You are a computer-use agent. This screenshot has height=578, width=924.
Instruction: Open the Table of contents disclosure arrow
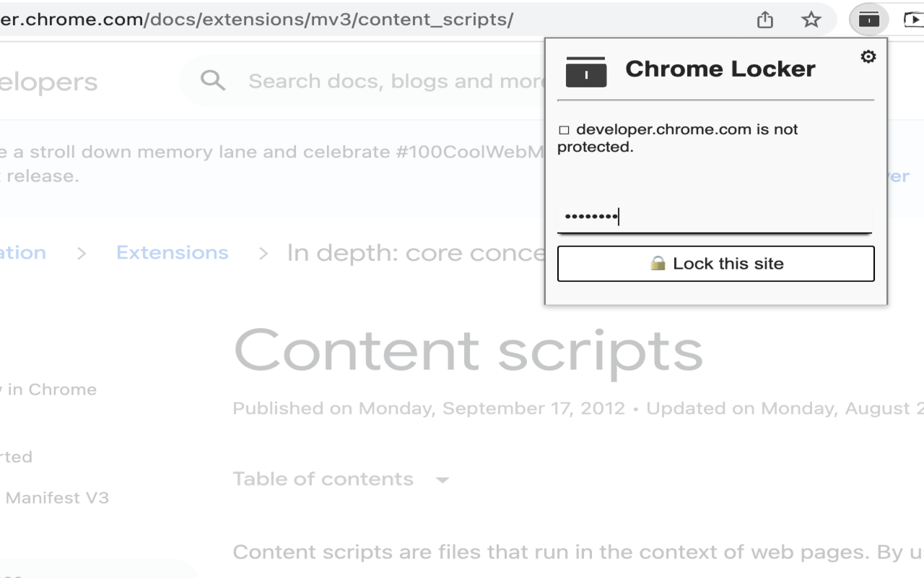(x=442, y=479)
